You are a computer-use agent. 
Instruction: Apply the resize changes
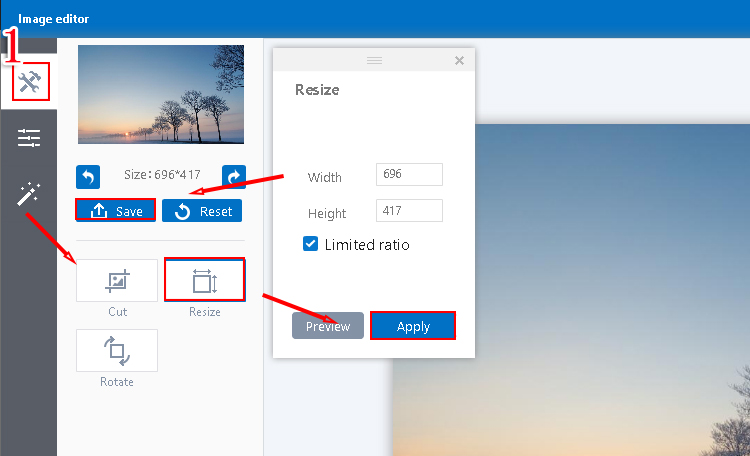click(413, 326)
